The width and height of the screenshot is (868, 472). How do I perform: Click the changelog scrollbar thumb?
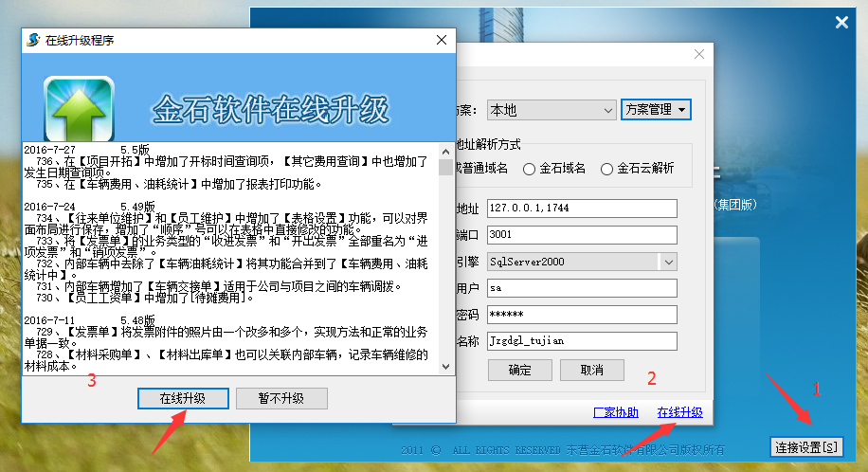click(445, 168)
